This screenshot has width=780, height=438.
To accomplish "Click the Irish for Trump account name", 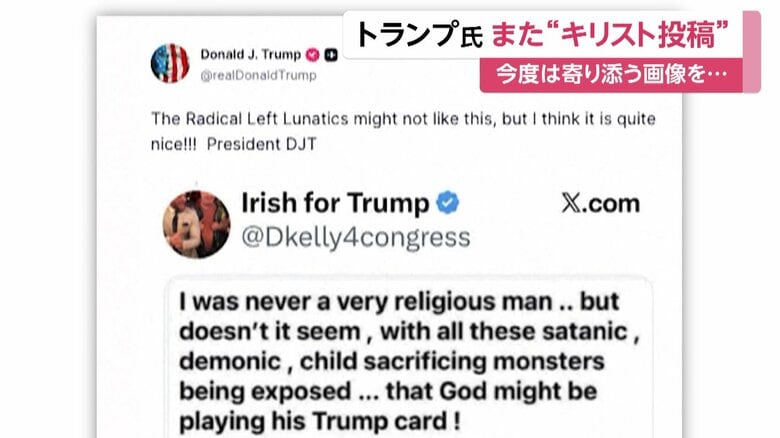I will pyautogui.click(x=335, y=203).
